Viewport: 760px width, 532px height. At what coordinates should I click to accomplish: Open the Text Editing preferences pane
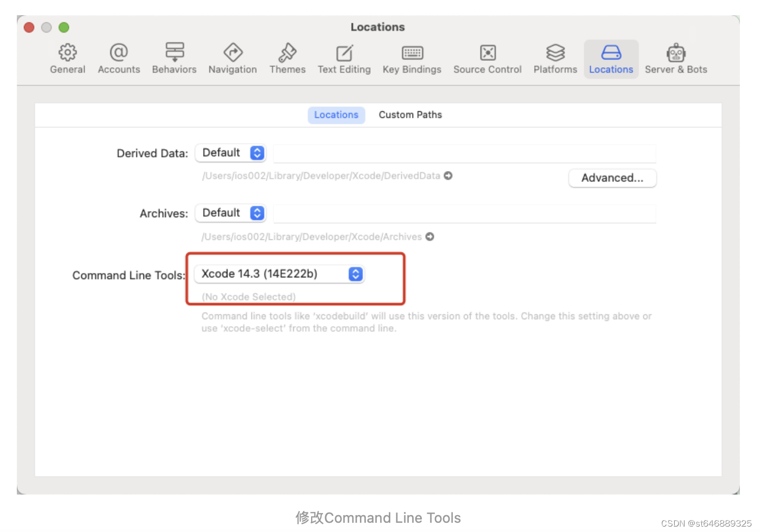(344, 59)
